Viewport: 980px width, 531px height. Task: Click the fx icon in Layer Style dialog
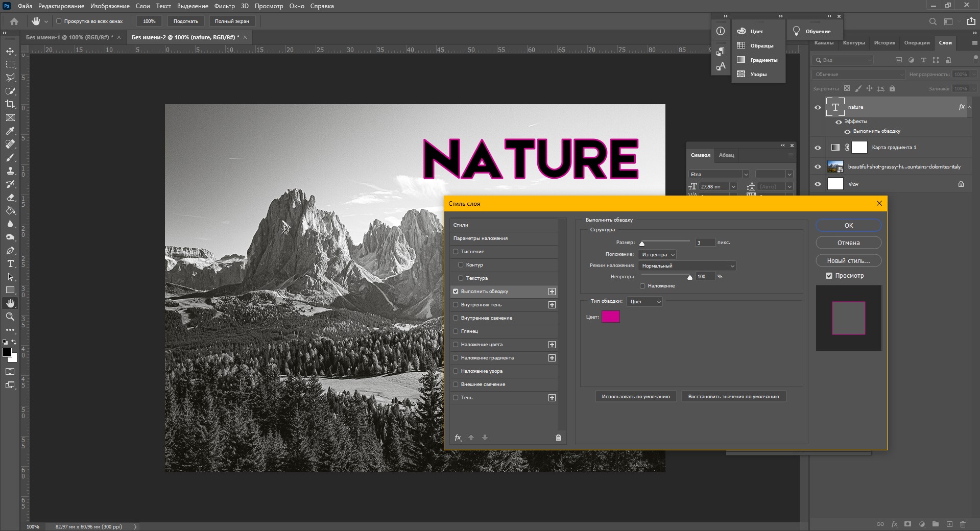[x=458, y=438]
